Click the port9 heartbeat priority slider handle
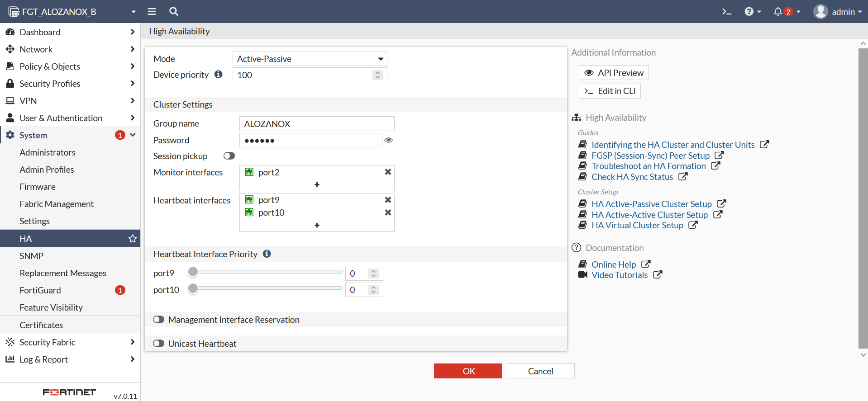Screen dimensions: 868x401 [x=193, y=272]
